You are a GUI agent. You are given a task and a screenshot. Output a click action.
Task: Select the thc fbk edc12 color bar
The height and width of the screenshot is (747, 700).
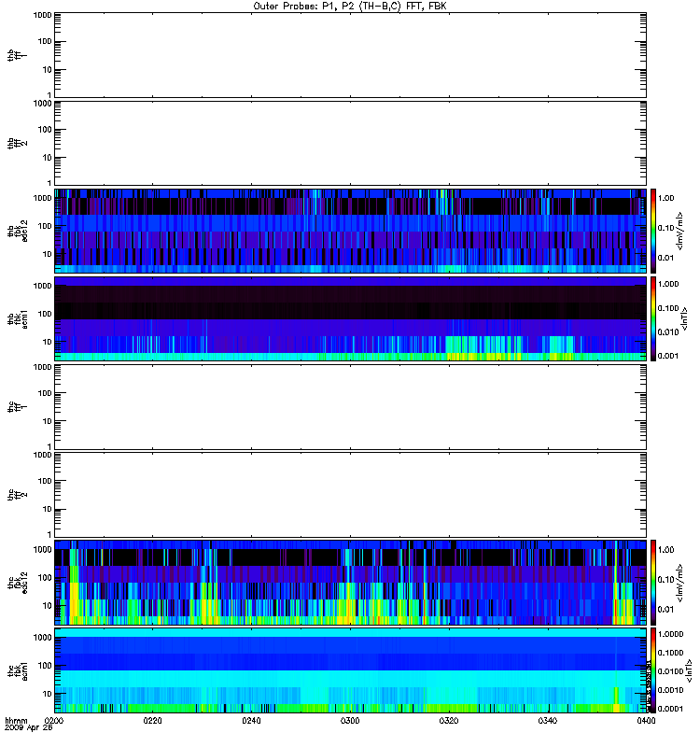coord(653,582)
